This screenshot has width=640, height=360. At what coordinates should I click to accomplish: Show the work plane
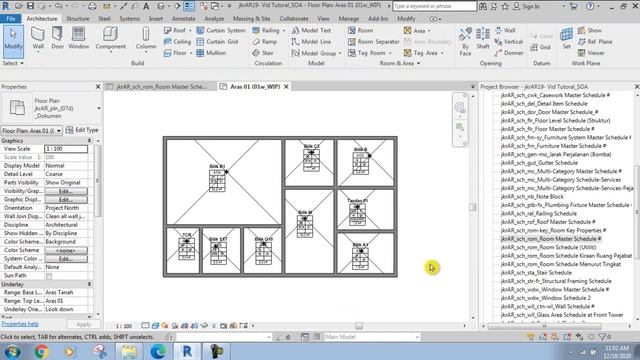pyautogui.click(x=590, y=30)
